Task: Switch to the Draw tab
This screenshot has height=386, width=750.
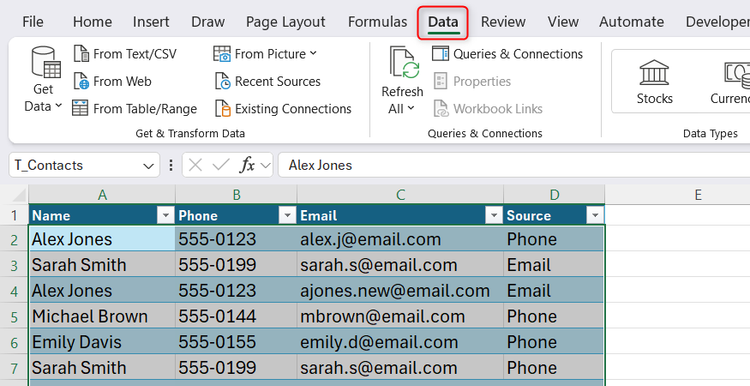Action: tap(208, 22)
